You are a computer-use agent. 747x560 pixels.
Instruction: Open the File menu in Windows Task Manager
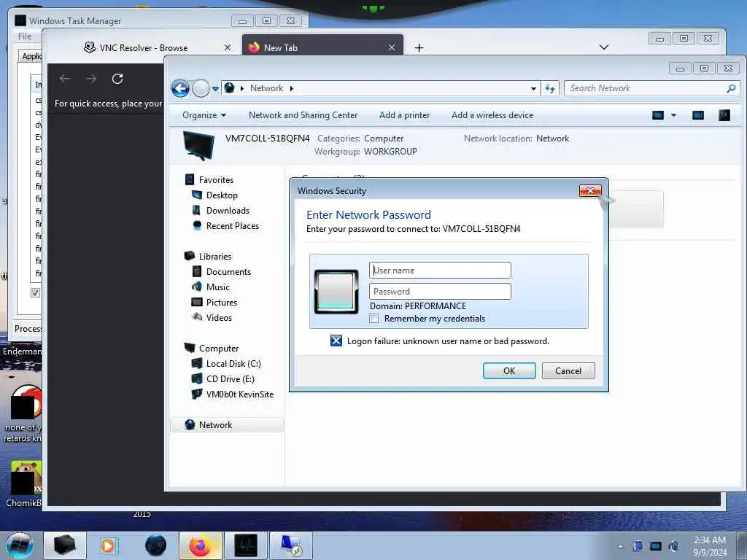pyautogui.click(x=25, y=36)
